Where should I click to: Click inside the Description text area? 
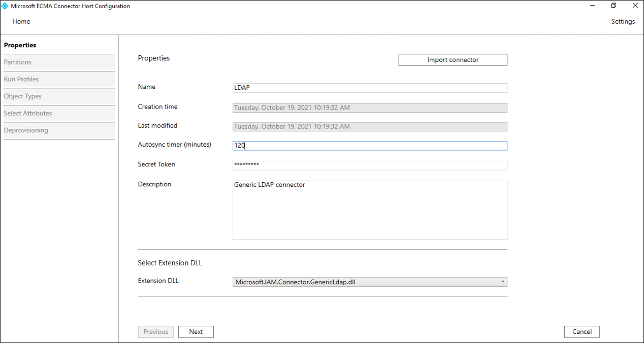click(369, 210)
